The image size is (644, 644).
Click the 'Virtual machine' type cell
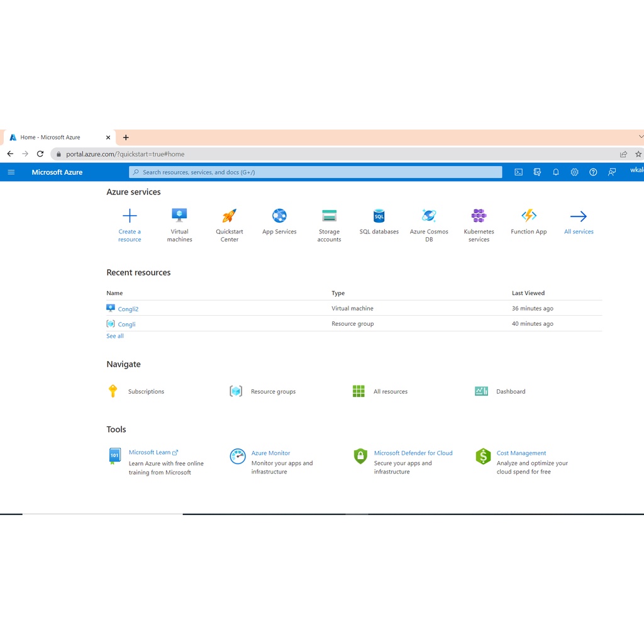[x=352, y=308]
